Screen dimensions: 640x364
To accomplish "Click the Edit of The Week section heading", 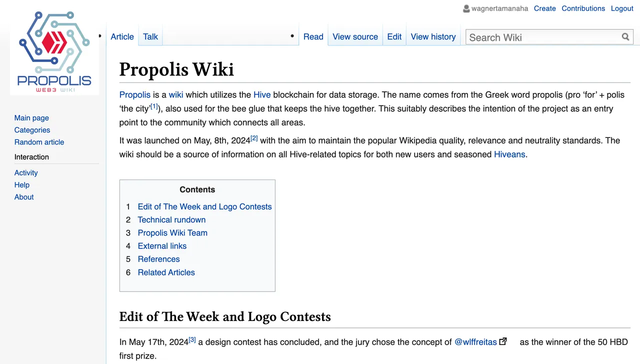I will [225, 316].
